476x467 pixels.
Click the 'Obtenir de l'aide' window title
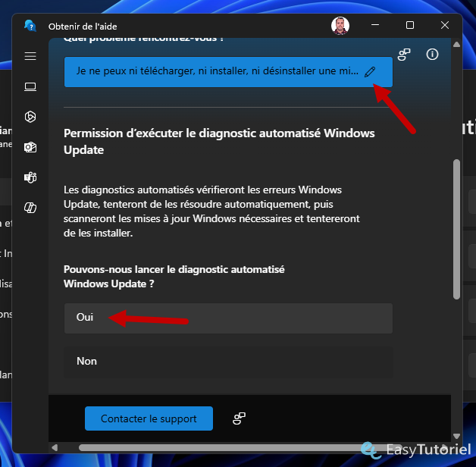pos(83,27)
